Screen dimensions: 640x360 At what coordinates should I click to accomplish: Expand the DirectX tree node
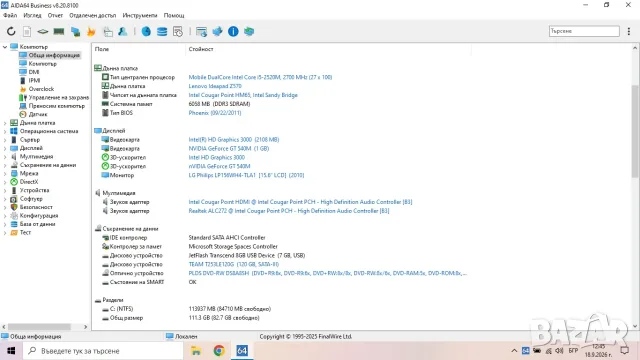point(5,182)
